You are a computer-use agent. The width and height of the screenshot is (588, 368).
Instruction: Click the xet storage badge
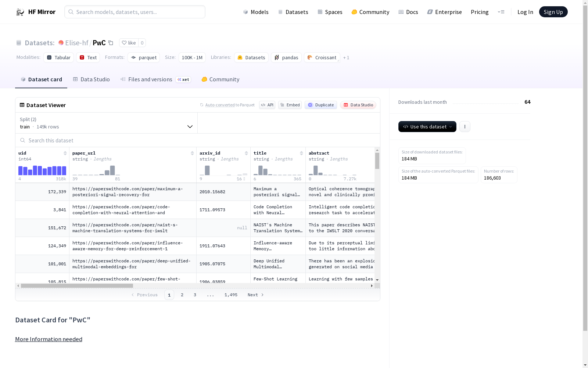coord(183,79)
